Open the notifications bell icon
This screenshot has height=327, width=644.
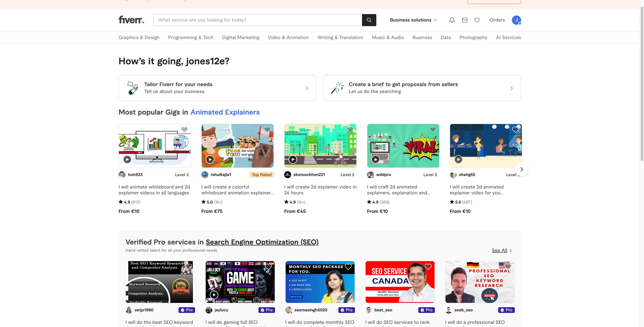click(452, 20)
